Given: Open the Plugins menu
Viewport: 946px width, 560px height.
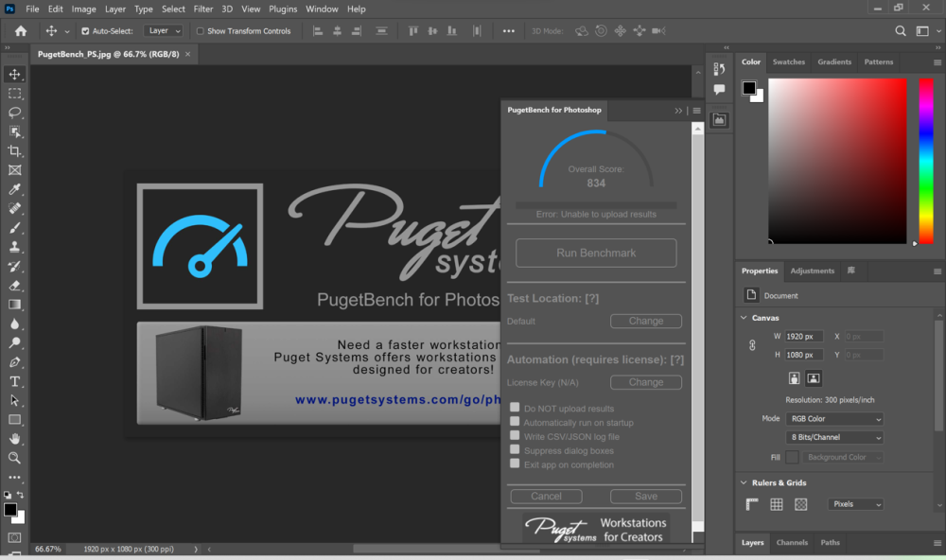Looking at the screenshot, I should 283,9.
